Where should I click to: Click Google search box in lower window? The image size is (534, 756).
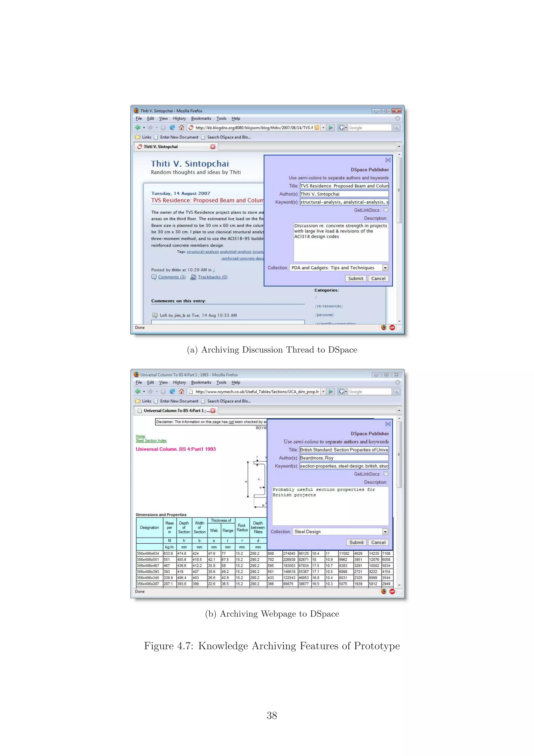point(369,392)
